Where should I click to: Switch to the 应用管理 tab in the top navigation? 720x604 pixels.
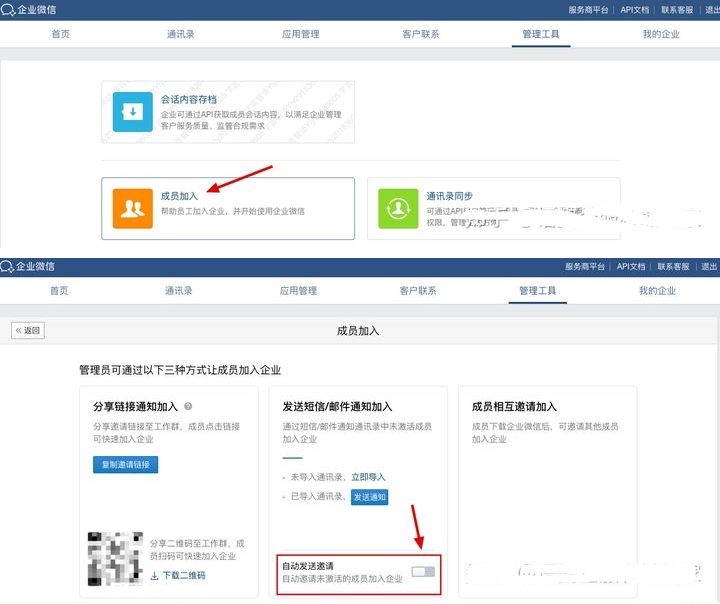tap(300, 34)
